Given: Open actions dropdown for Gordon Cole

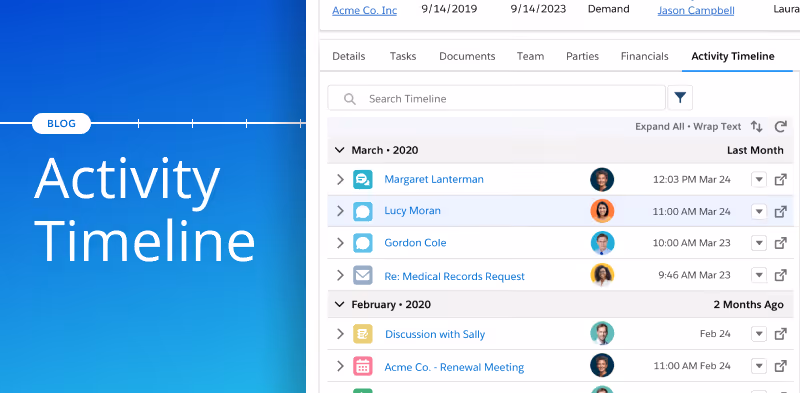Looking at the screenshot, I should [x=759, y=243].
